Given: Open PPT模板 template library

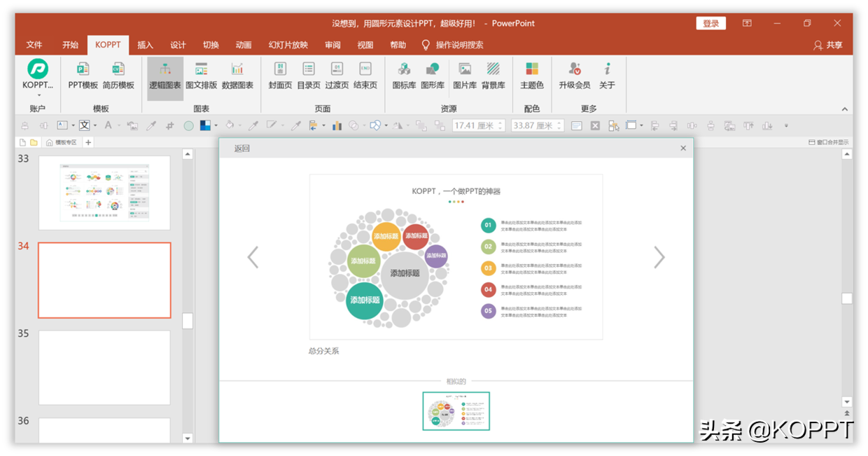Looking at the screenshot, I should 83,76.
